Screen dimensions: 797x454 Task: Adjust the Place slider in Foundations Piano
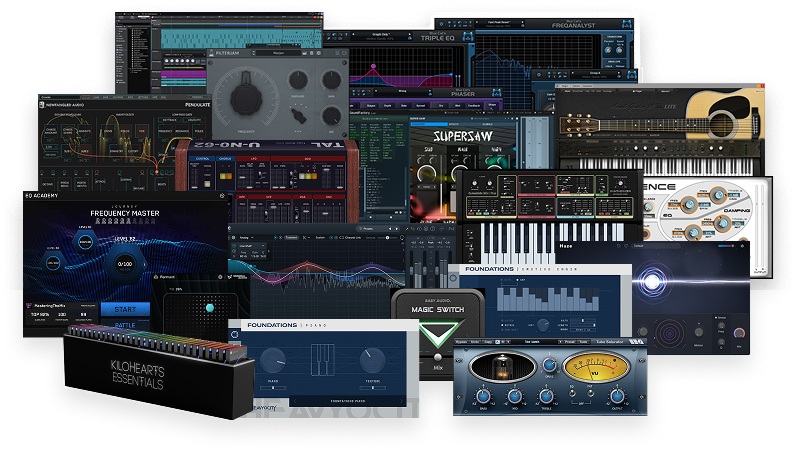pos(273,387)
